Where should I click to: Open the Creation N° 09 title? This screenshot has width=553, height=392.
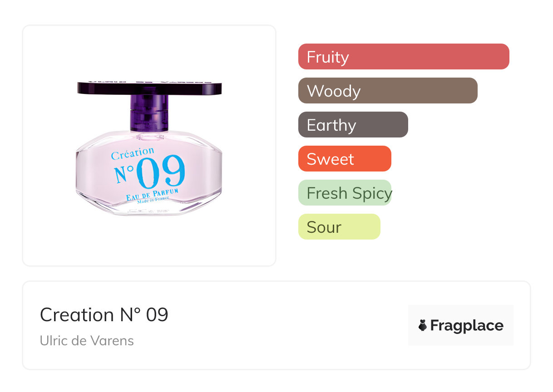104,314
